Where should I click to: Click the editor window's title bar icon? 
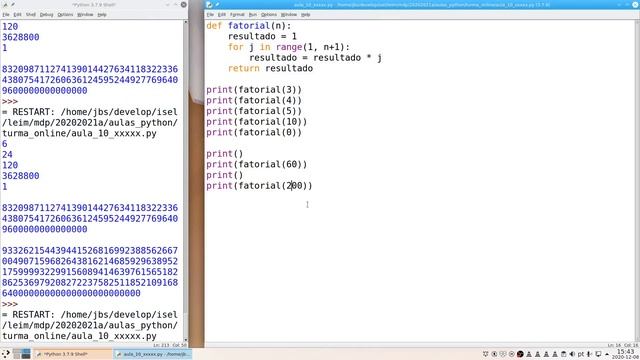(209, 4)
